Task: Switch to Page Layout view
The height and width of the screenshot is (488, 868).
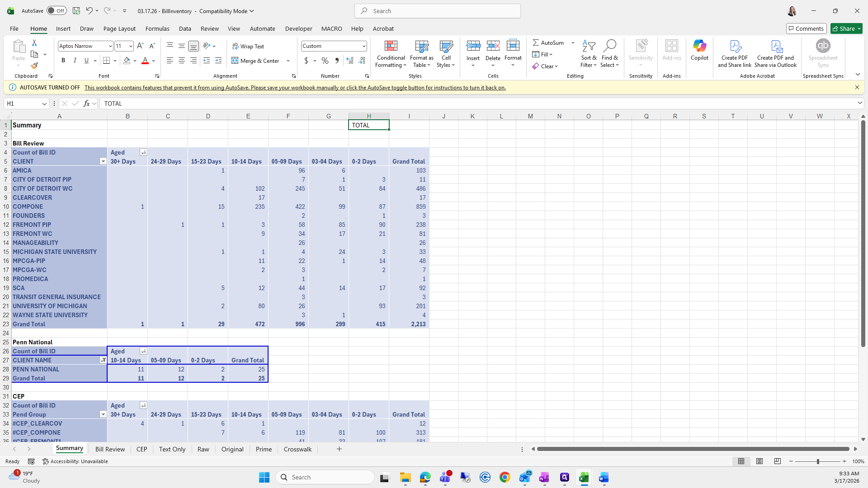Action: tap(759, 461)
